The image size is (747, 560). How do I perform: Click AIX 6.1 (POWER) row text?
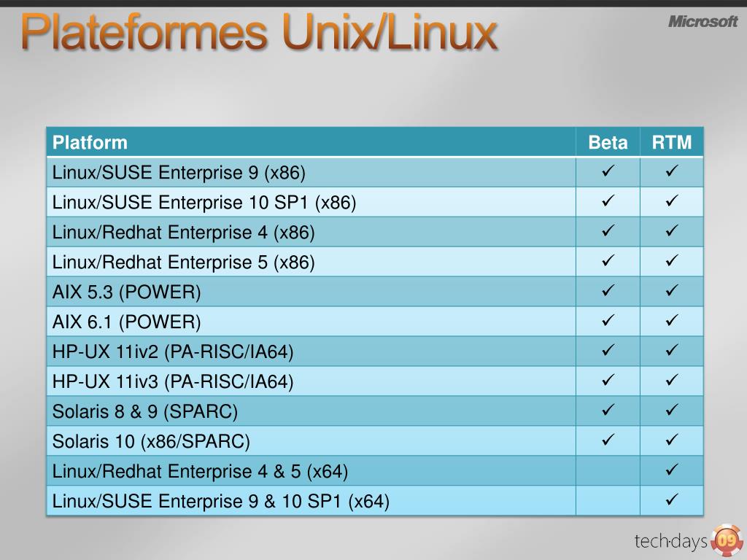[x=127, y=322]
